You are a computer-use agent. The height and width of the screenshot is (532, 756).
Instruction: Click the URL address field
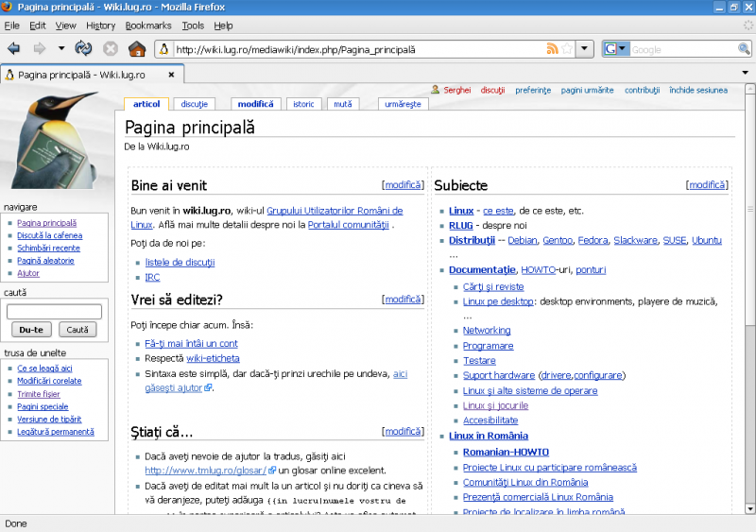pyautogui.click(x=359, y=49)
